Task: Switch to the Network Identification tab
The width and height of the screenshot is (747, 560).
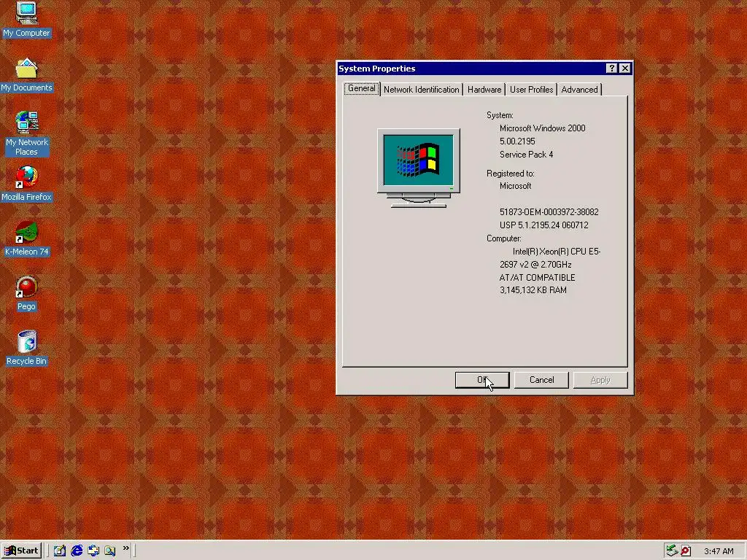Action: tap(421, 90)
